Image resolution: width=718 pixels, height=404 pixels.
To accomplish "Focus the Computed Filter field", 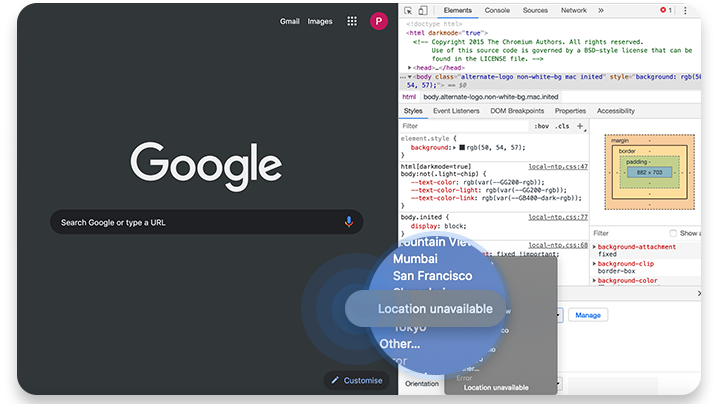I will (x=630, y=233).
